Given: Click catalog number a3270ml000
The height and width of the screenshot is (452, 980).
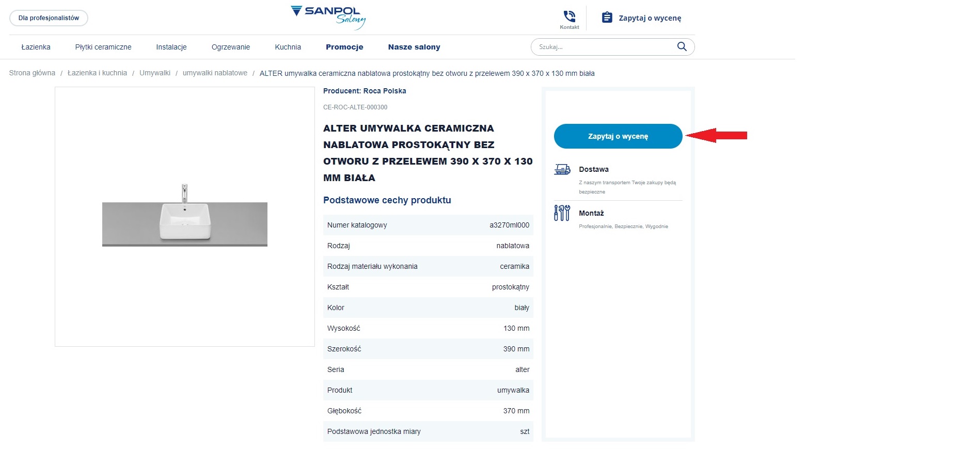Looking at the screenshot, I should click(x=509, y=225).
